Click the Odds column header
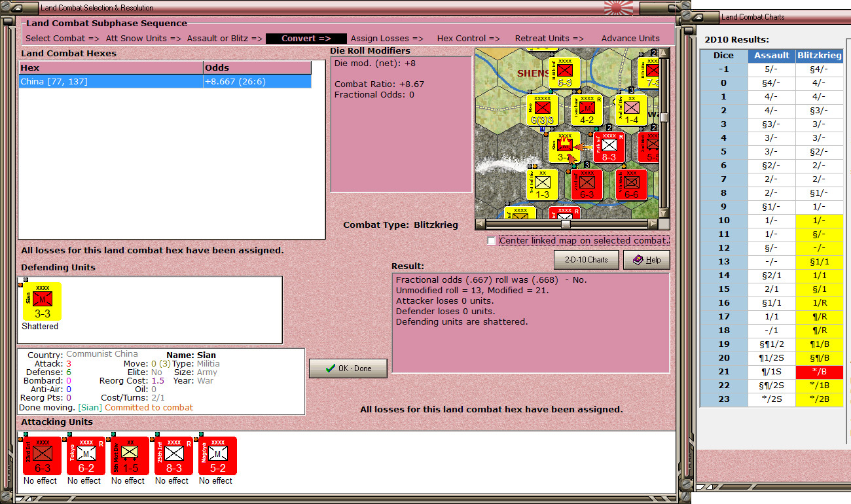Screen dimensions: 851x504 (257, 68)
